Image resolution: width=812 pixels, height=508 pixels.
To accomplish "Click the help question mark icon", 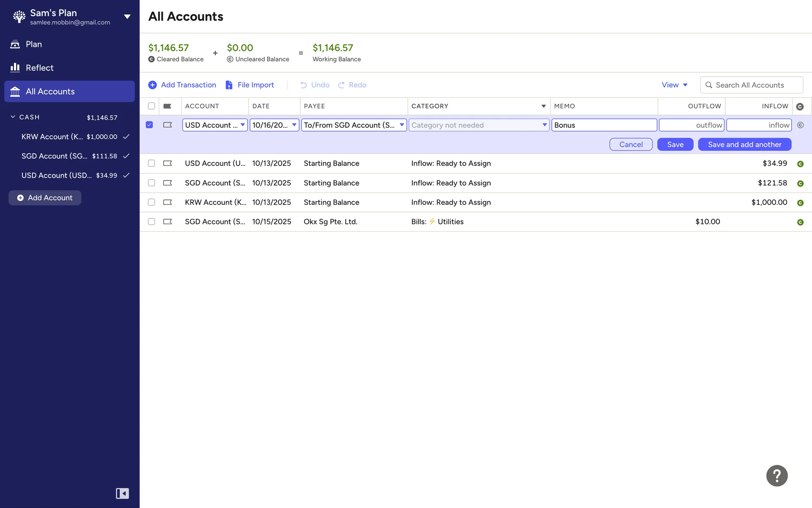I will click(x=777, y=475).
